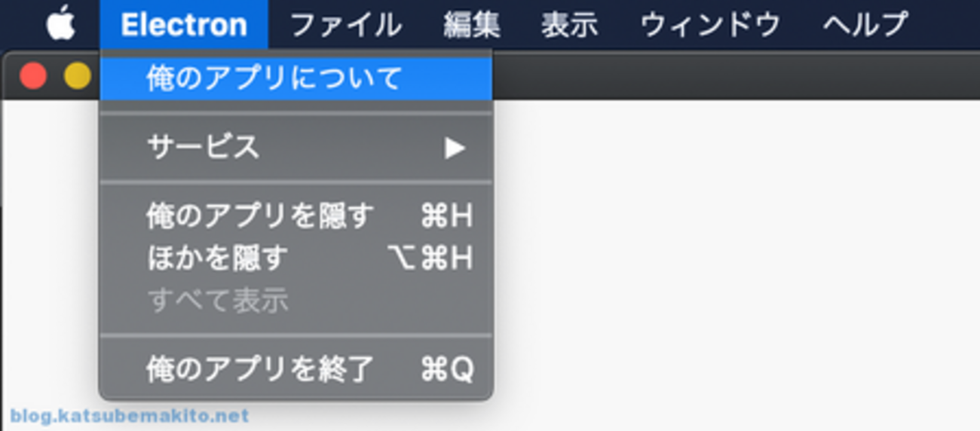Click the red close window button

tap(33, 75)
